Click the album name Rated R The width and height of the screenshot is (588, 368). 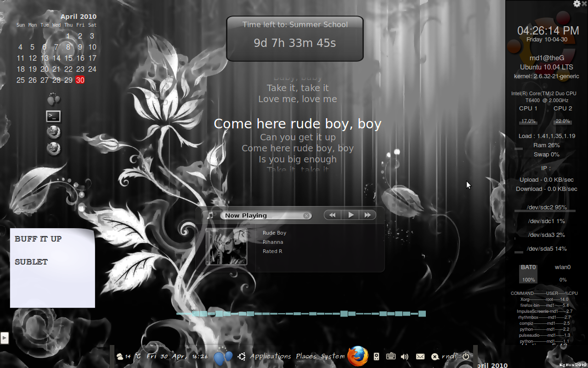[272, 251]
